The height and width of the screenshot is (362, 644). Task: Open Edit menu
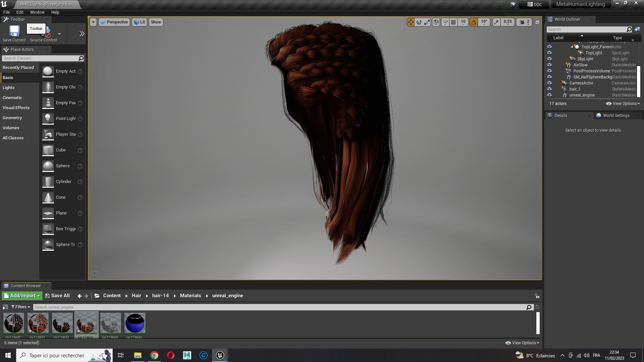tap(20, 12)
